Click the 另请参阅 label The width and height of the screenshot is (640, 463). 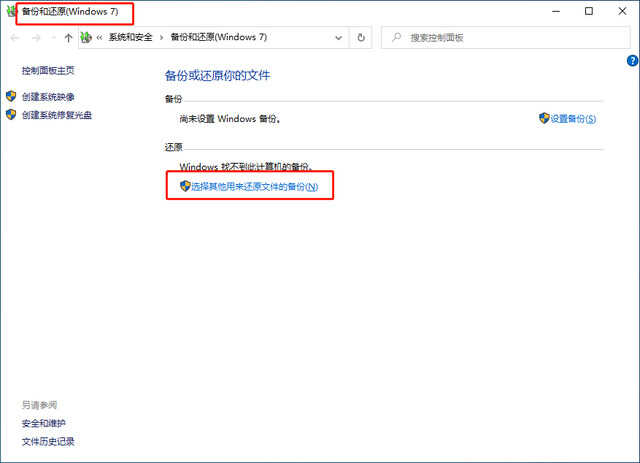[39, 405]
